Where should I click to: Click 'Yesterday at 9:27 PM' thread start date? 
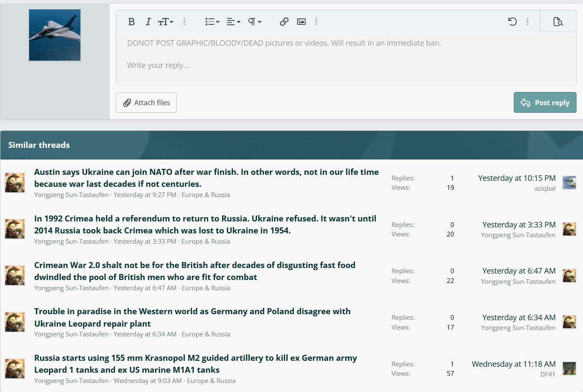click(145, 195)
